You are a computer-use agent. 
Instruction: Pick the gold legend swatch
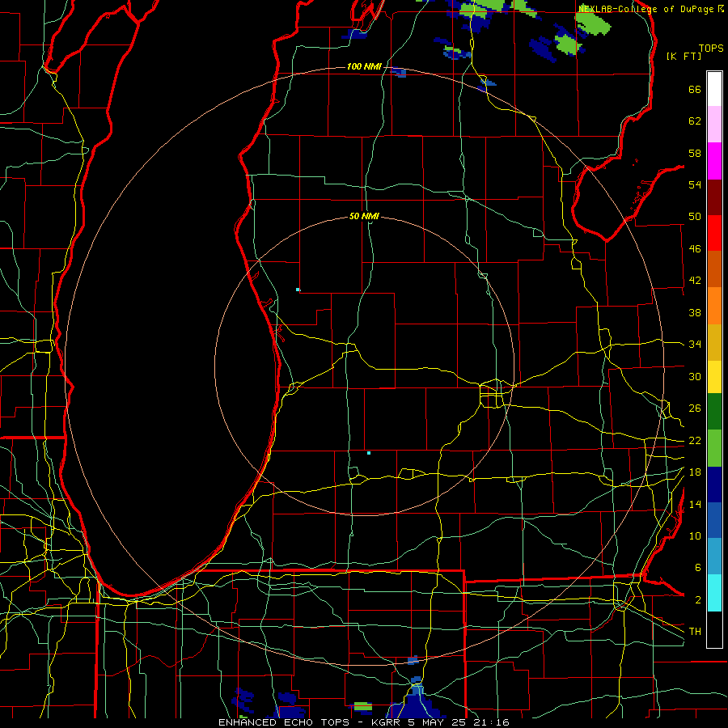pyautogui.click(x=714, y=342)
